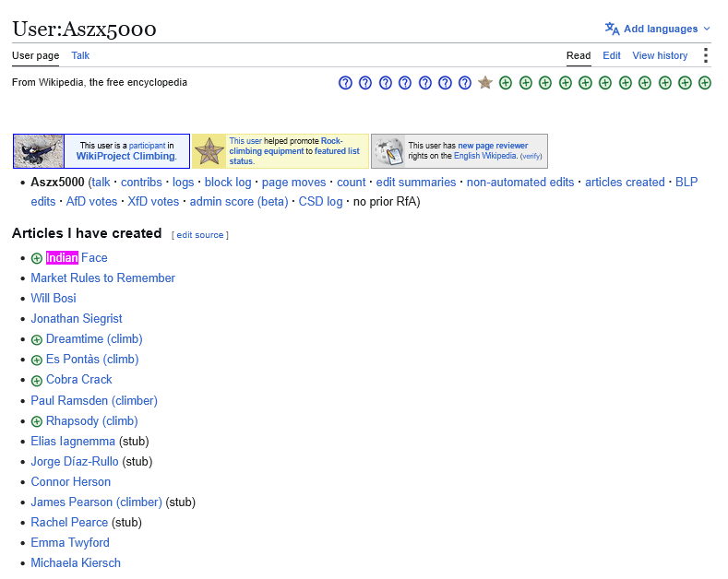Screen dimensions: 728x579
Task: Open the page moves link
Action: 294,183
